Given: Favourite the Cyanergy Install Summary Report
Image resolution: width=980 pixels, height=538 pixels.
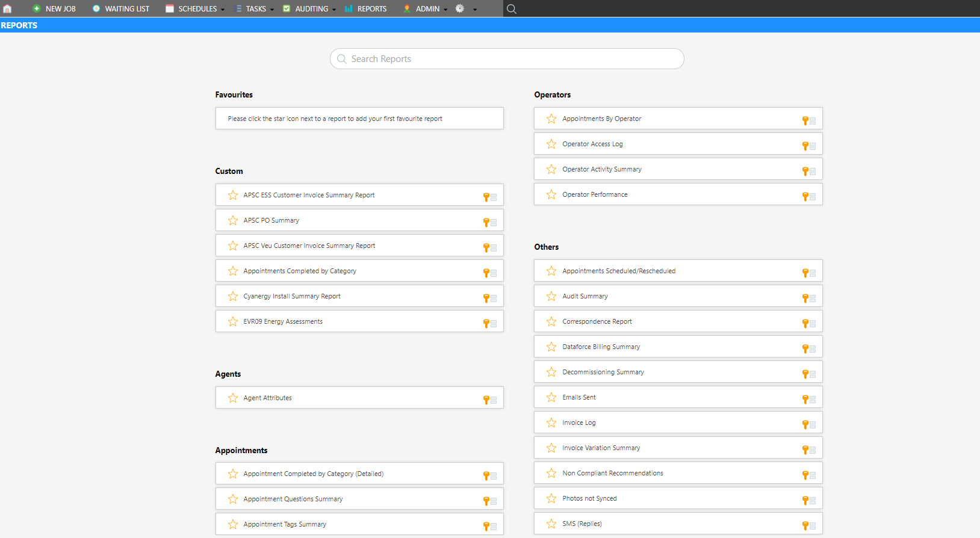Looking at the screenshot, I should click(233, 296).
